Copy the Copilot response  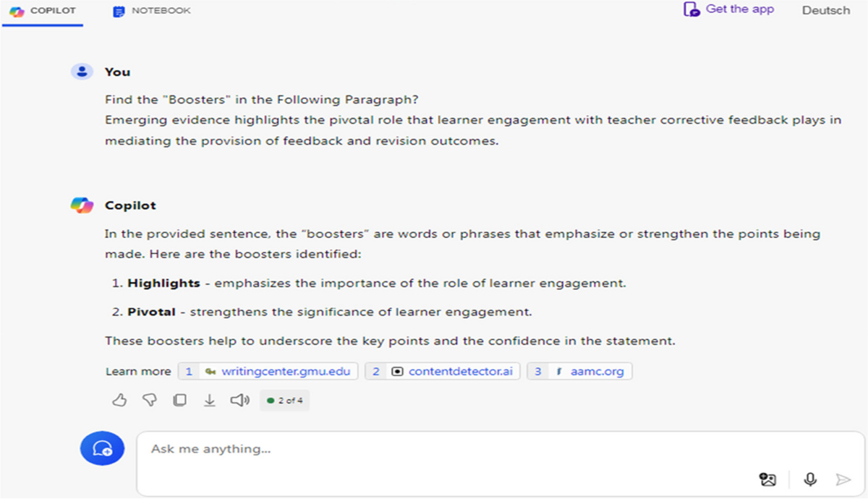click(179, 400)
